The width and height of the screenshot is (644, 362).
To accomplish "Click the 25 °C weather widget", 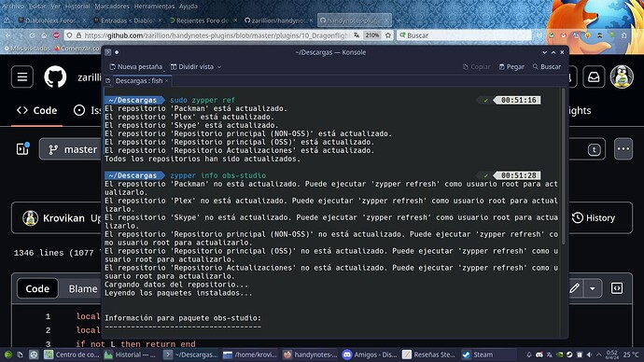I will pos(630,355).
